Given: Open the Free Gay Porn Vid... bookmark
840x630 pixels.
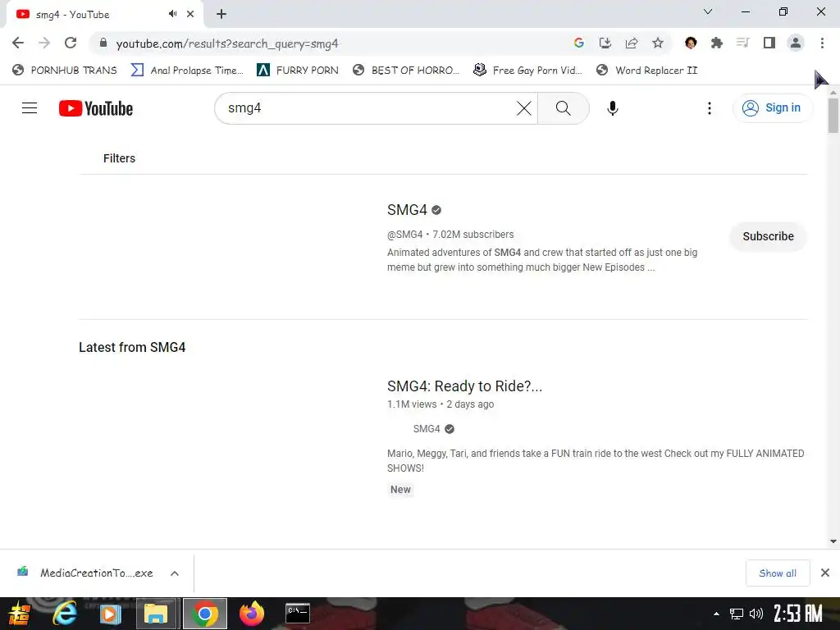Looking at the screenshot, I should pos(527,71).
